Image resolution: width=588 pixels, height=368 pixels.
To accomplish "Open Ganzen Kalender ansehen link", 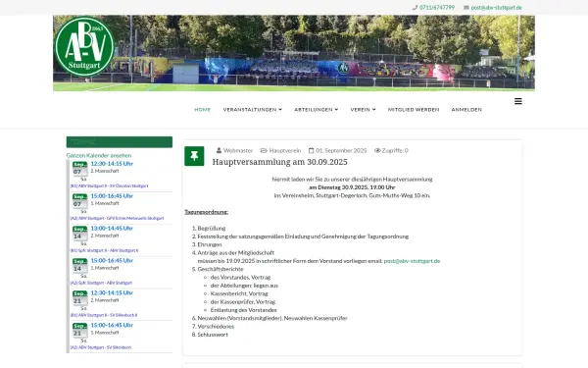I will tap(99, 155).
